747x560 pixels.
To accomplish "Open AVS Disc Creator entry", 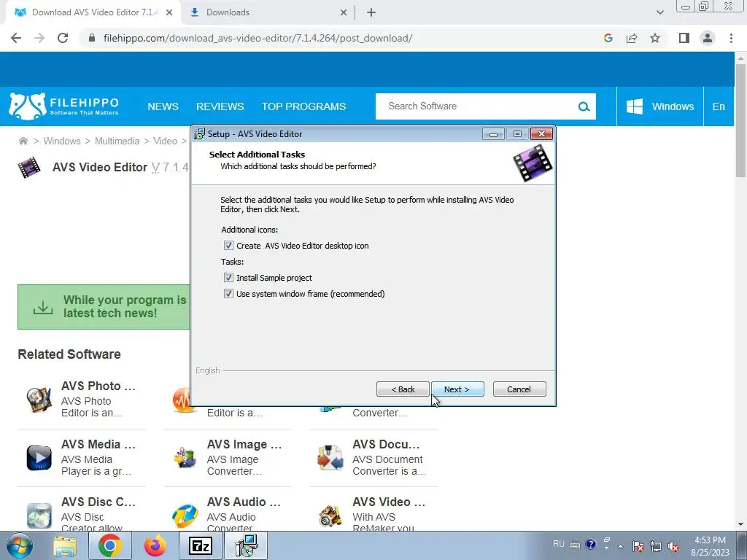I will click(98, 502).
